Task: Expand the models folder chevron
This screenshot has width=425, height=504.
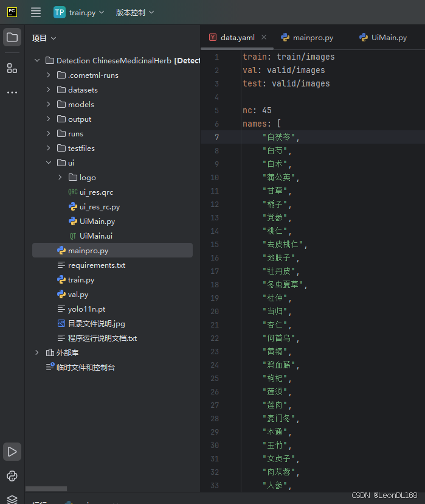Action: coord(49,104)
